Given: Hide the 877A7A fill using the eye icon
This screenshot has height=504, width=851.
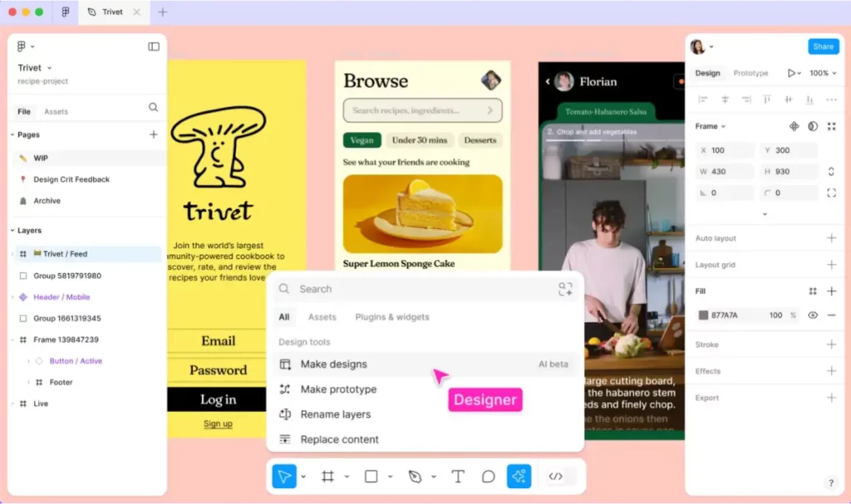Looking at the screenshot, I should (x=813, y=316).
